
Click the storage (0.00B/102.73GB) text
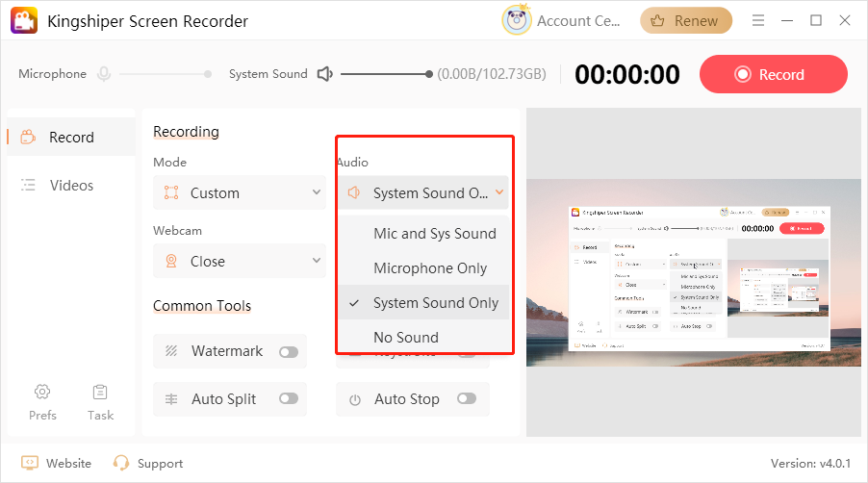492,74
